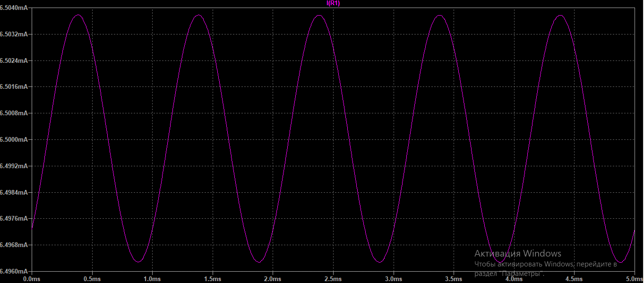The width and height of the screenshot is (644, 283).
Task: Click the 6.4976mA axis label
Action: point(14,219)
